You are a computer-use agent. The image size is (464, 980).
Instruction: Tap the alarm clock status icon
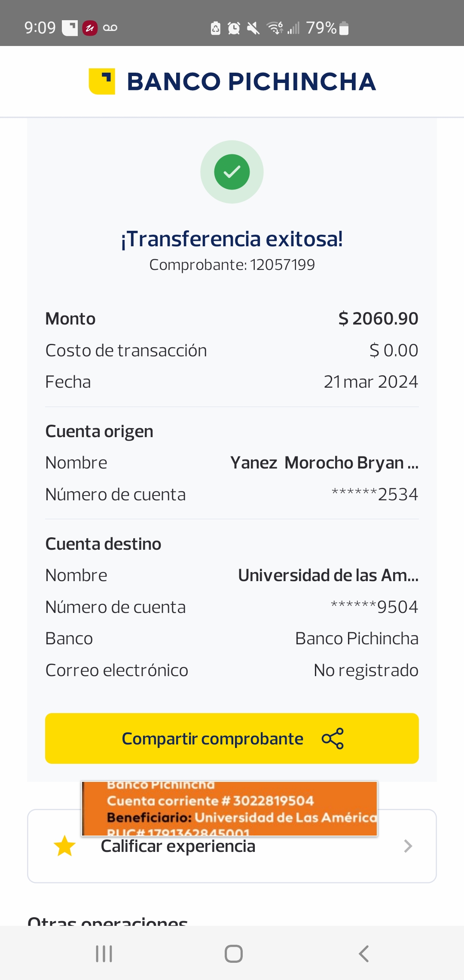(x=234, y=28)
